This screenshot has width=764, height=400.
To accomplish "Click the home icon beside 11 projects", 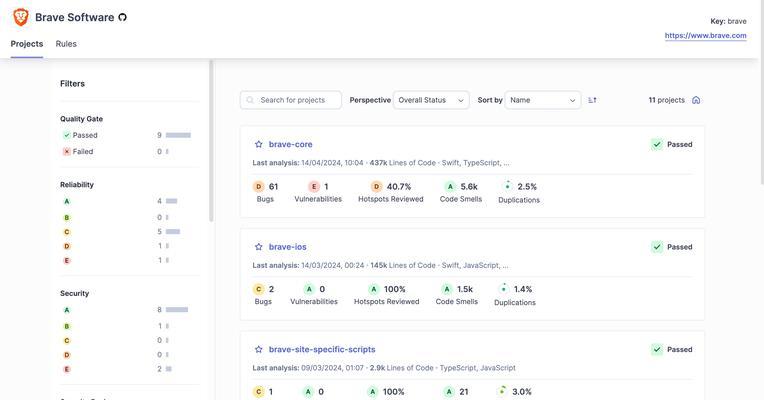I will (696, 100).
